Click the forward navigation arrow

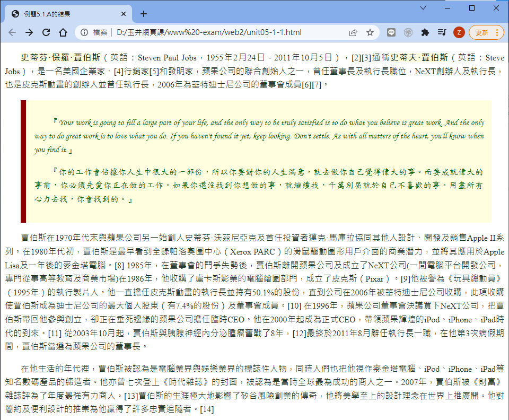(29, 32)
